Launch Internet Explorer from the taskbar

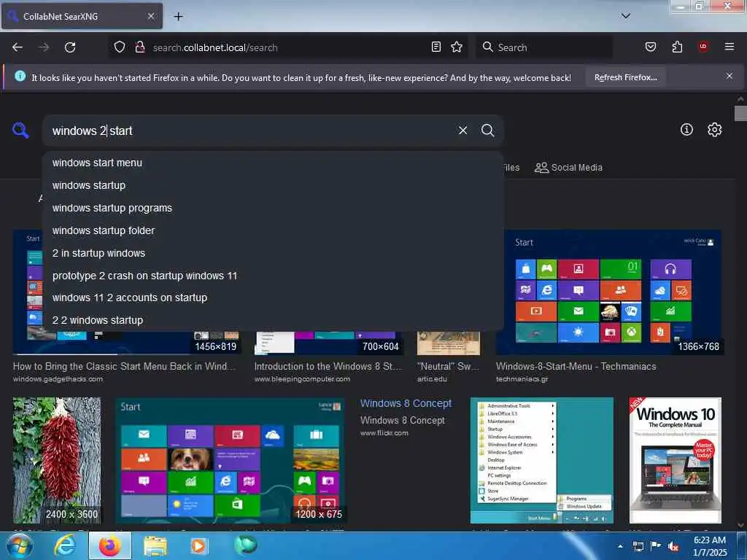click(x=64, y=545)
